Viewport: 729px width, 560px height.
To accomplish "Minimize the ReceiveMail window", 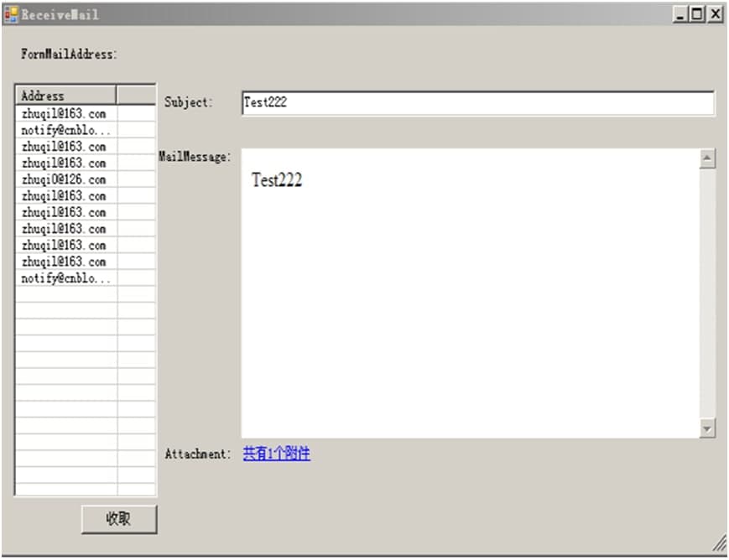I will [680, 14].
